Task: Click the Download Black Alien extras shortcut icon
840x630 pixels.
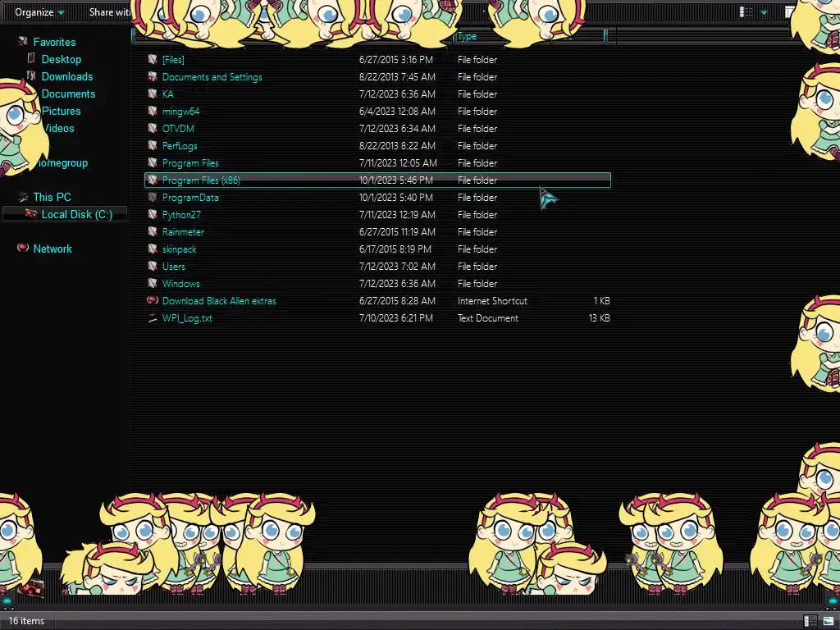Action: coord(153,300)
